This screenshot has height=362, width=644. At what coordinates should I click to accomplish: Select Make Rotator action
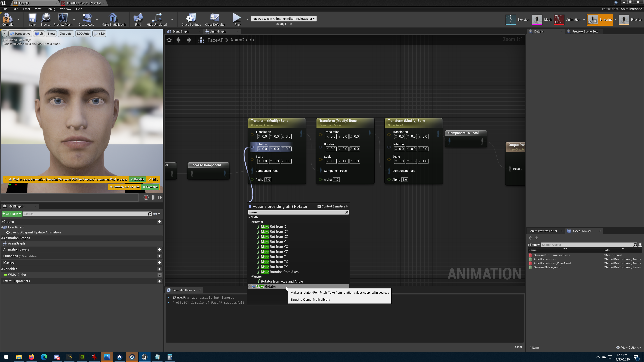tap(299, 287)
